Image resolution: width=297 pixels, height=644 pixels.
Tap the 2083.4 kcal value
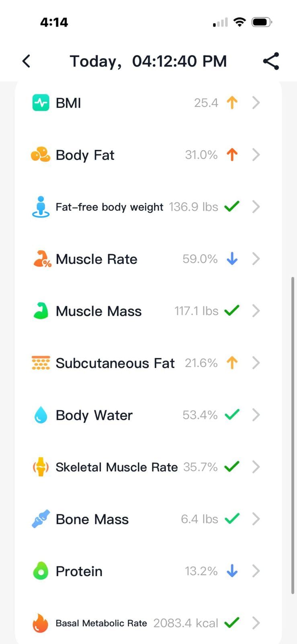(186, 623)
